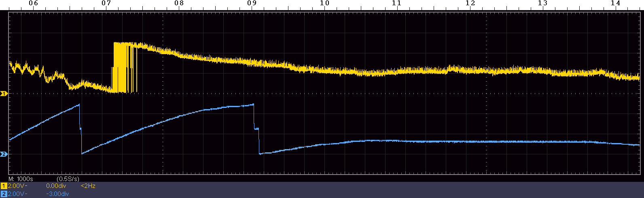Screen dimensions: 644x198
Task: Click the 0.00div offset value
Action: coord(56,186)
